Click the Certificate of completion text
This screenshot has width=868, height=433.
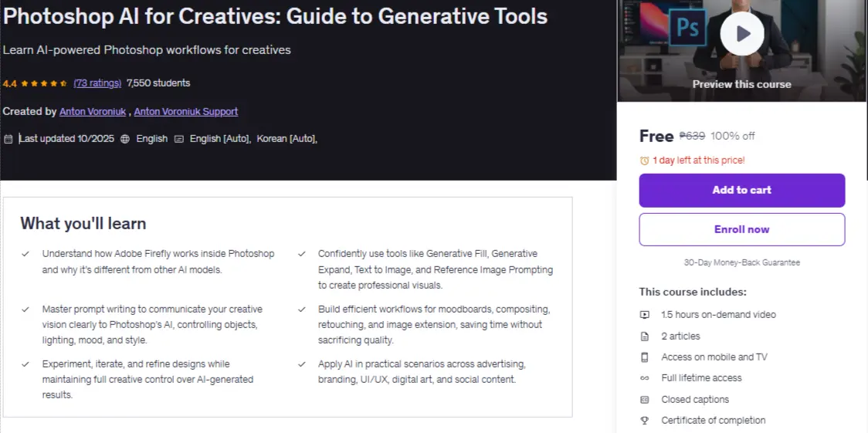click(713, 421)
